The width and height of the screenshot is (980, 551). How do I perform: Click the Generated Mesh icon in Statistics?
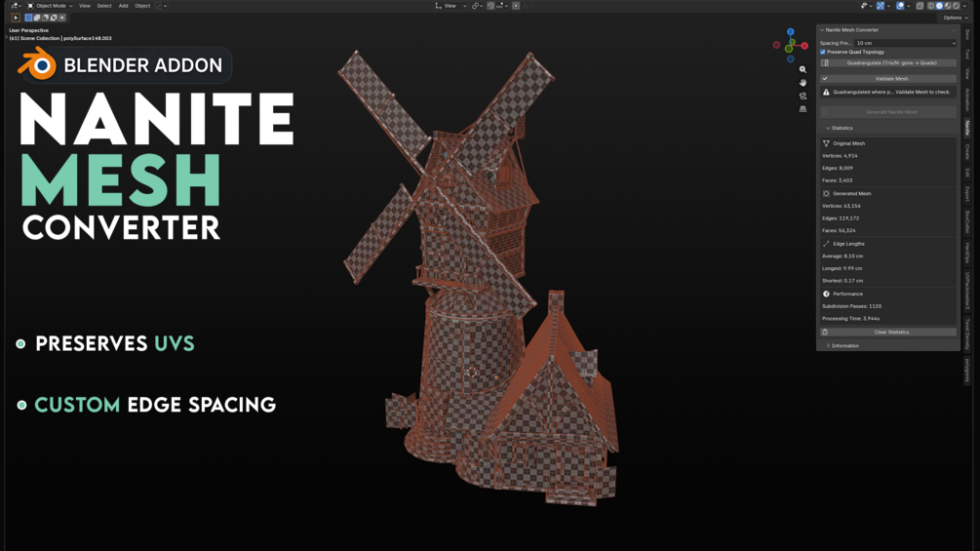coord(826,194)
